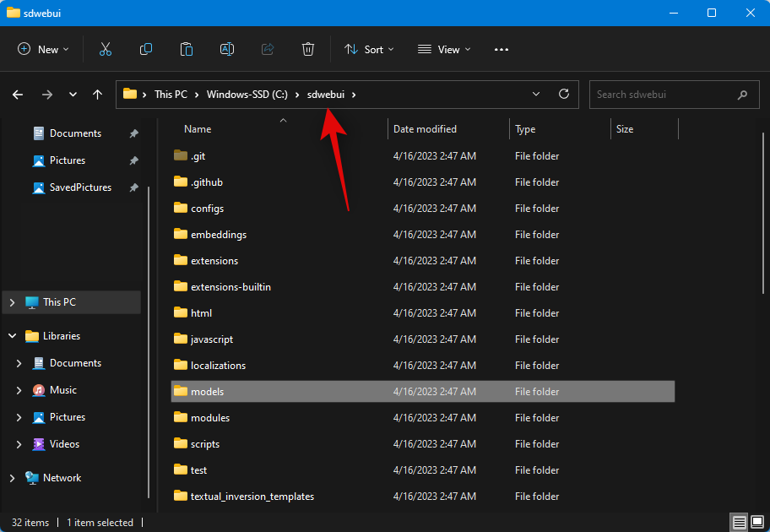Open the address bar history dropdown
Viewport: 770px width, 532px height.
[x=536, y=95]
